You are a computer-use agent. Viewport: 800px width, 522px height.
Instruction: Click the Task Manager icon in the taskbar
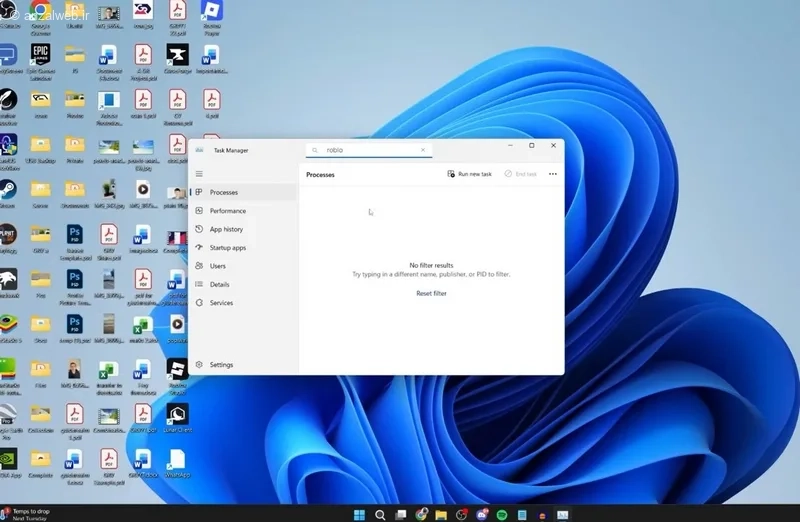563,515
